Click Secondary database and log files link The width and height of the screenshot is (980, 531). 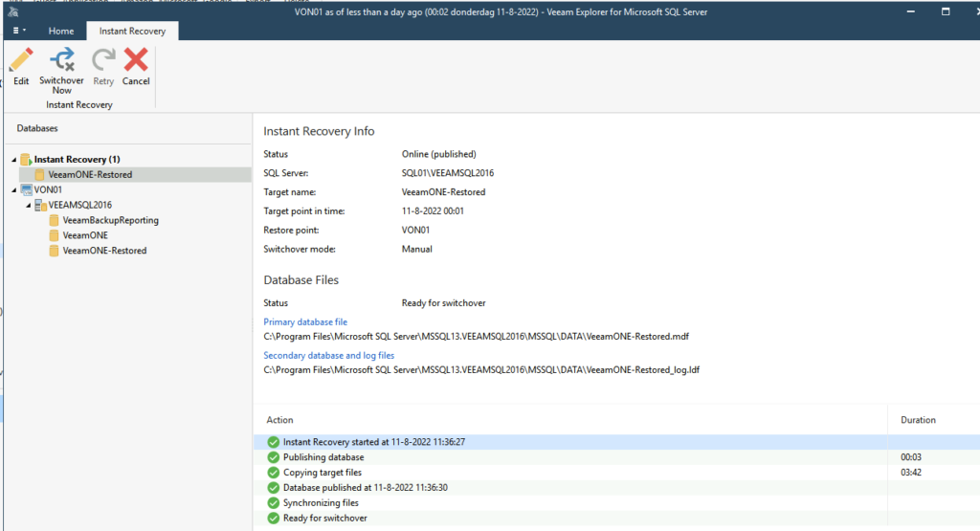(328, 355)
